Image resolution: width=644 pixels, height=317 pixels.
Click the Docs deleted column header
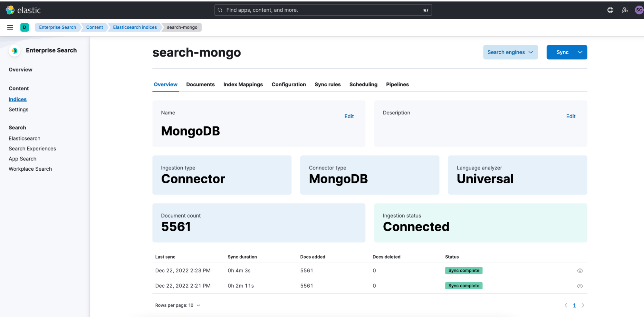387,257
